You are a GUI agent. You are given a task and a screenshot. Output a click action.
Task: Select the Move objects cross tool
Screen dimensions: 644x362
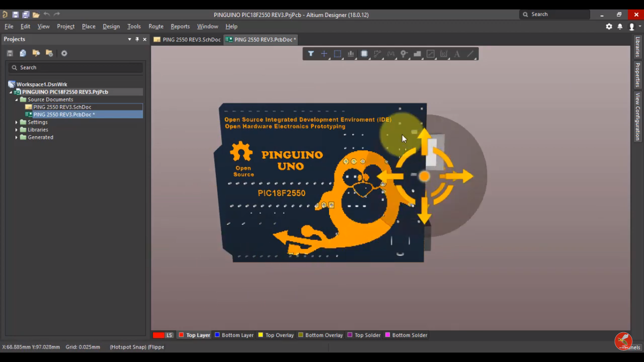click(324, 54)
